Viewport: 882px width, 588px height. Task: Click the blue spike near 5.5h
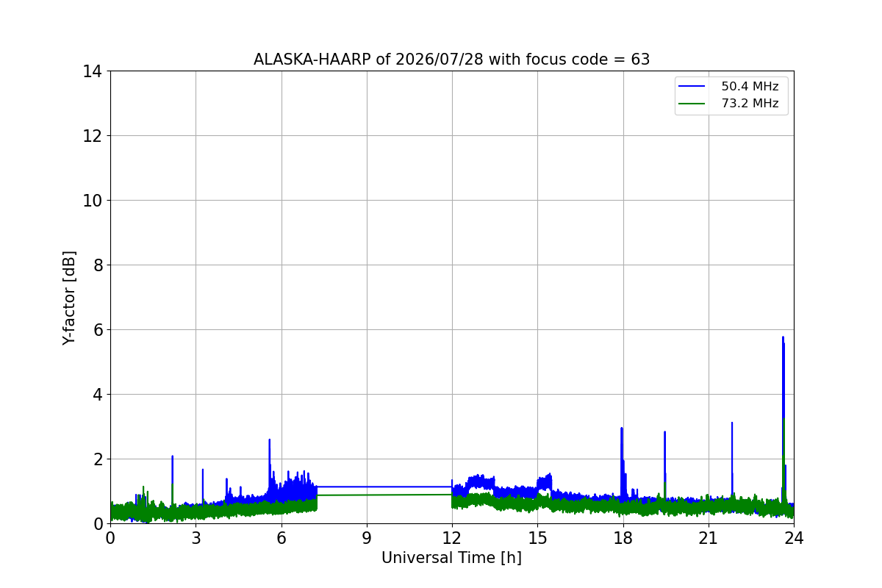coord(270,442)
